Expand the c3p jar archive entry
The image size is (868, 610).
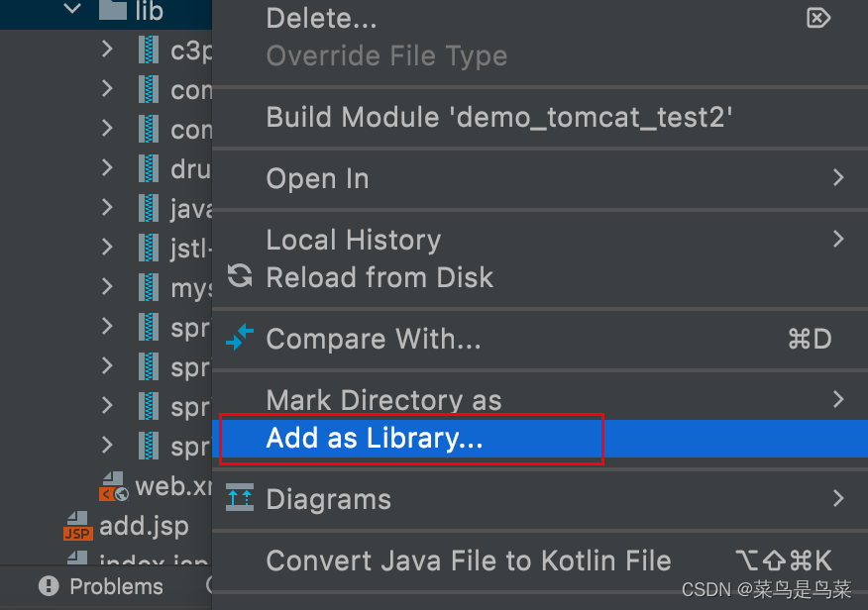tap(107, 50)
